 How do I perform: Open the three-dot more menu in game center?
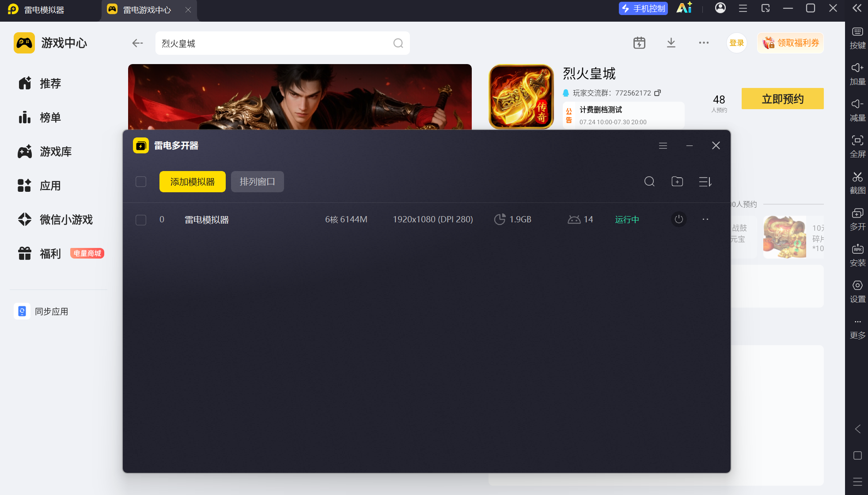[x=704, y=43]
